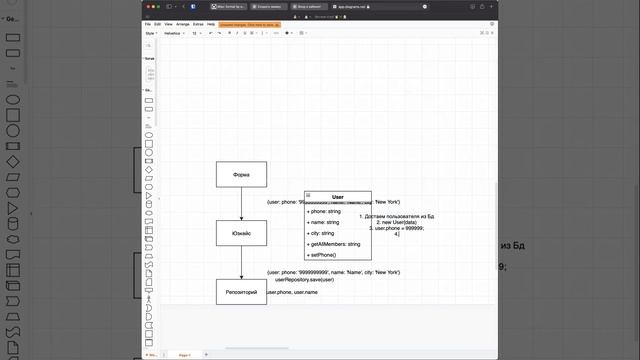The image size is (640, 360).
Task: Toggle underline text formatting
Action: click(x=244, y=33)
